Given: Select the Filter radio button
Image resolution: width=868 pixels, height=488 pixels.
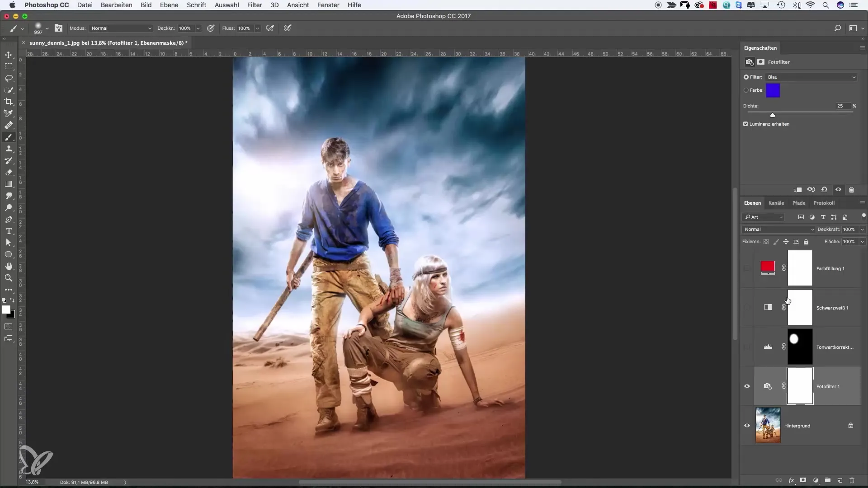Looking at the screenshot, I should tap(746, 77).
